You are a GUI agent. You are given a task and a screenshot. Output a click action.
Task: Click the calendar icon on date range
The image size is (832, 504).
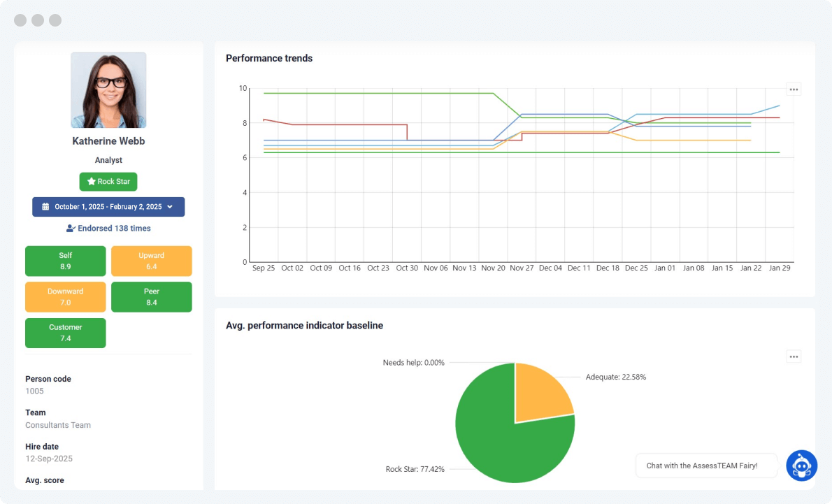pos(45,207)
